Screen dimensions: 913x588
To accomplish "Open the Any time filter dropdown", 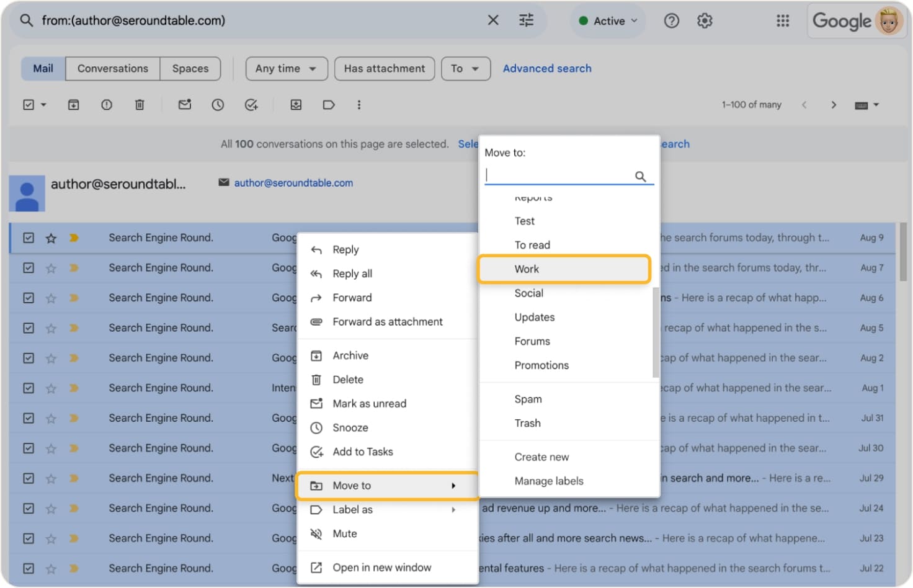I will 286,68.
